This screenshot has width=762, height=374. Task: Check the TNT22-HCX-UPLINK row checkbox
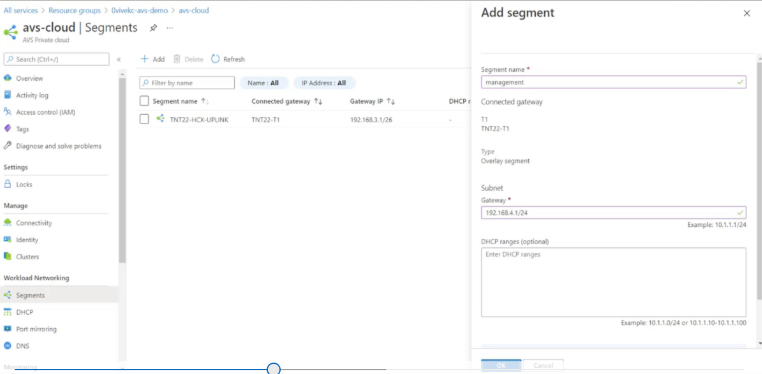[x=144, y=119]
